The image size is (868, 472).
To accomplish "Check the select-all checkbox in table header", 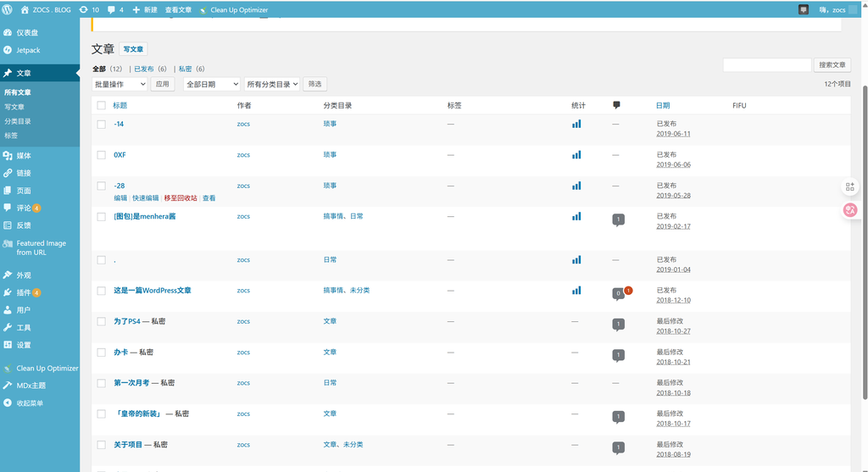I will [102, 106].
